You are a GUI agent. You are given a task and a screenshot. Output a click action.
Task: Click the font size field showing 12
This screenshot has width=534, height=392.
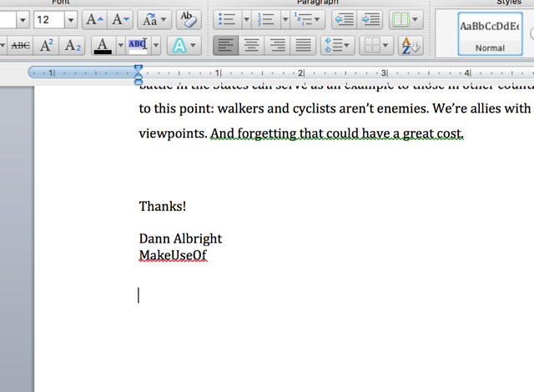(48, 20)
